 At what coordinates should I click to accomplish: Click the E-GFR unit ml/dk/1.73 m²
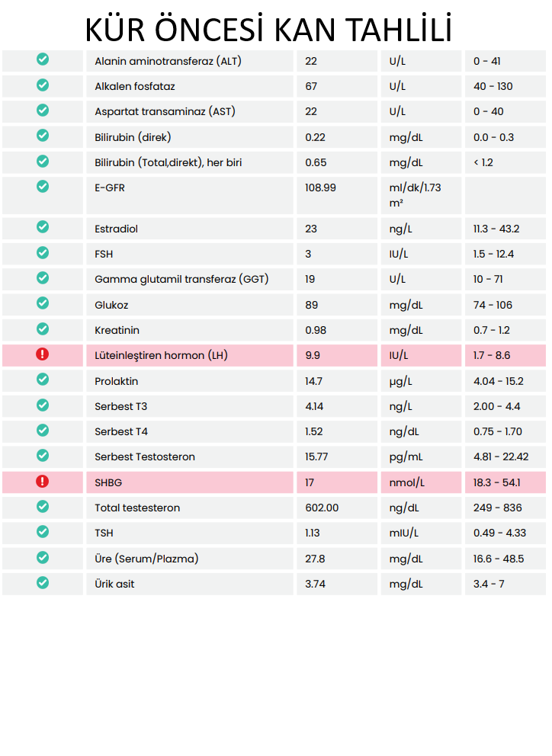click(415, 195)
